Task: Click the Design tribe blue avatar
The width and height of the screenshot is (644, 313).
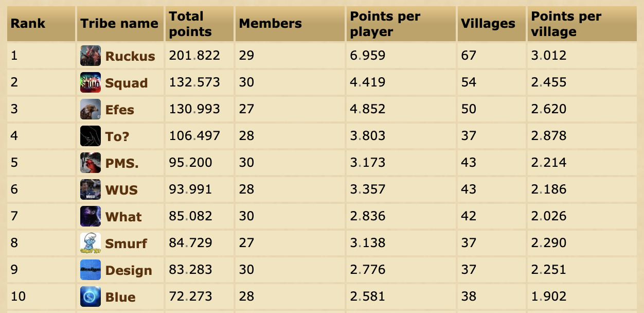Action: coord(91,270)
